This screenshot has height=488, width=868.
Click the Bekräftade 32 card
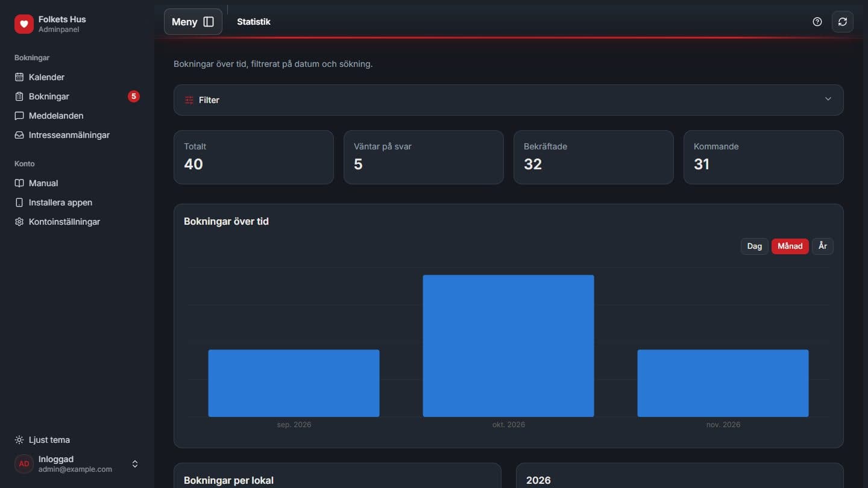coord(594,157)
